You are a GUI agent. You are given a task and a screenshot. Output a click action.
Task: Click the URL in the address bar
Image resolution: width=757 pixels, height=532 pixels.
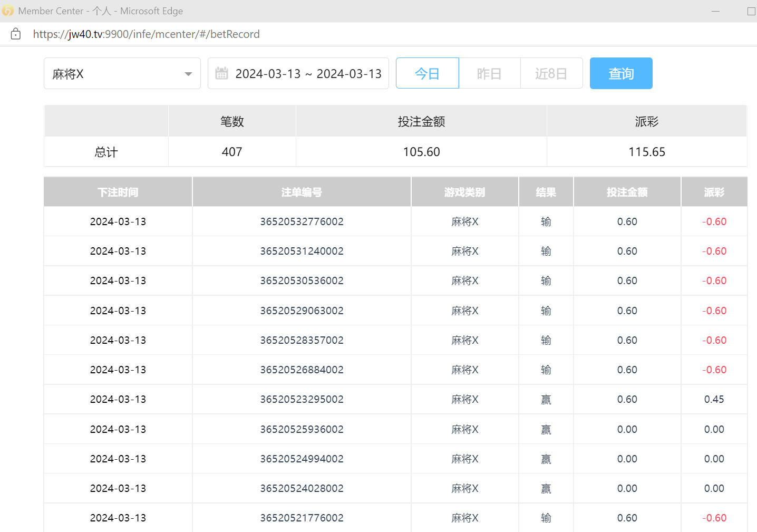[x=147, y=34]
